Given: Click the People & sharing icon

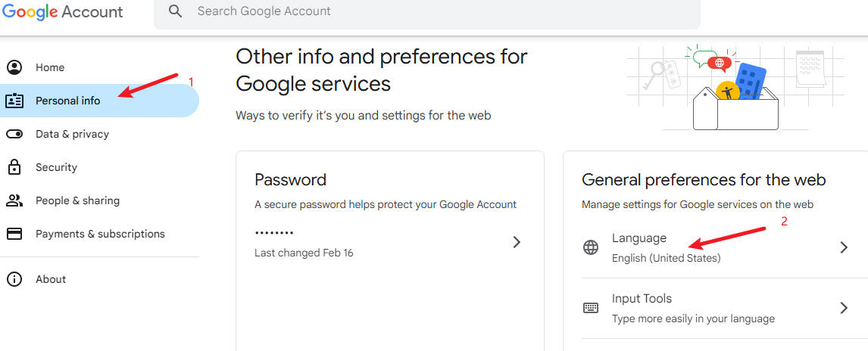Looking at the screenshot, I should click(x=14, y=200).
